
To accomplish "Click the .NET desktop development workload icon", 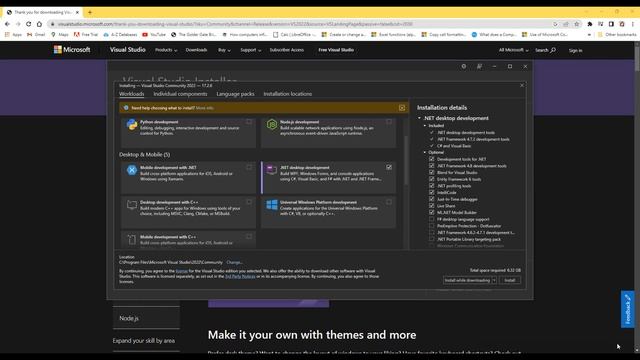I will [271, 169].
